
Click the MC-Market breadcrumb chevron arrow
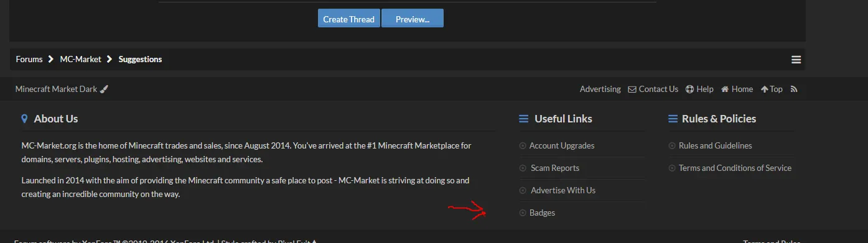110,59
